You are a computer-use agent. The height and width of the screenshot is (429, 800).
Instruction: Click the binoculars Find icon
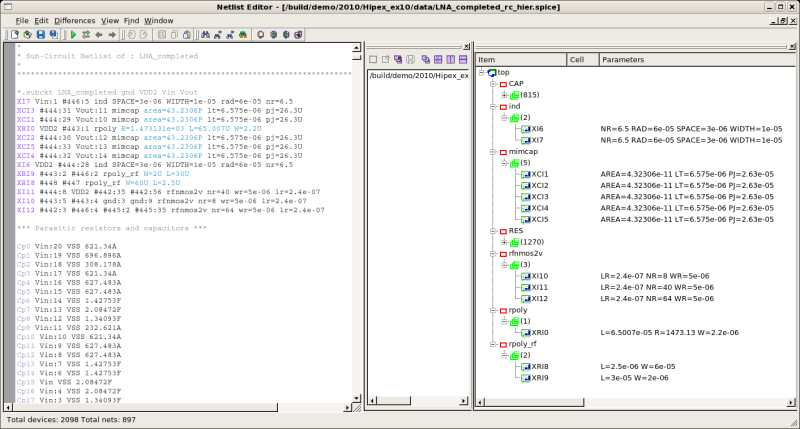click(x=205, y=34)
